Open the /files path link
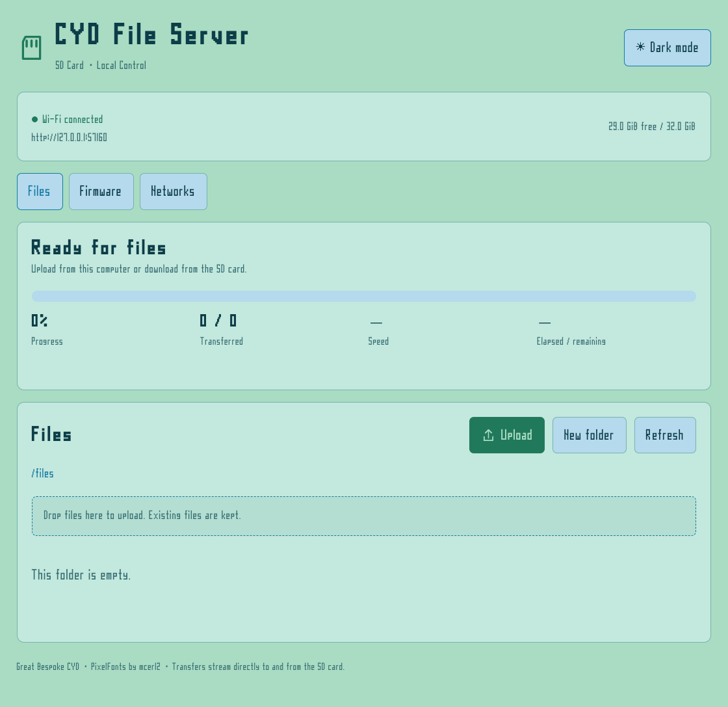This screenshot has width=728, height=707. click(42, 474)
